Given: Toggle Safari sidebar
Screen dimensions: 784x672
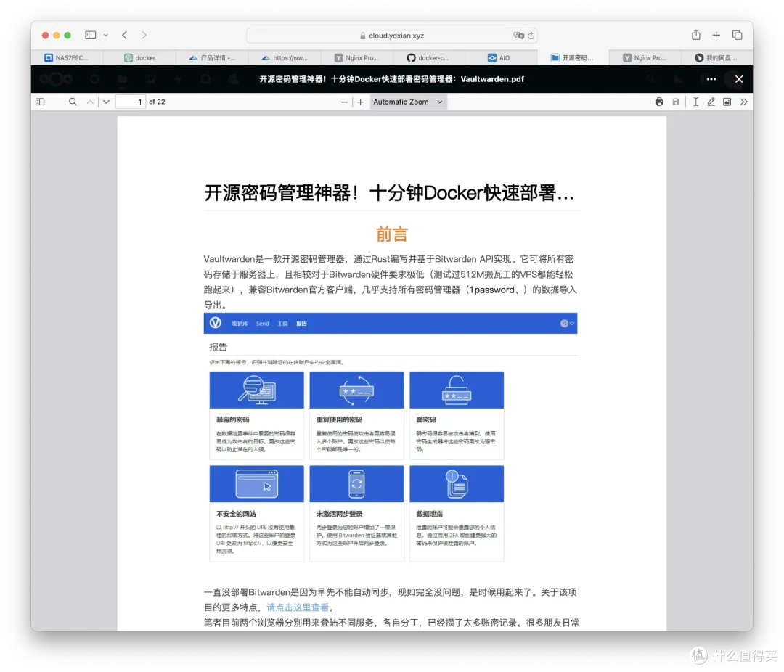Looking at the screenshot, I should pyautogui.click(x=91, y=35).
